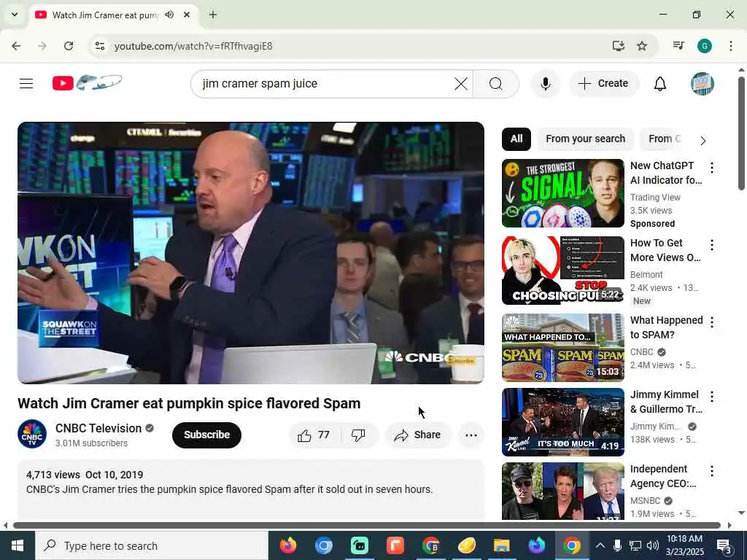Open the YouTube hamburger guide menu
Viewport: 747px width, 560px height.
pyautogui.click(x=26, y=84)
